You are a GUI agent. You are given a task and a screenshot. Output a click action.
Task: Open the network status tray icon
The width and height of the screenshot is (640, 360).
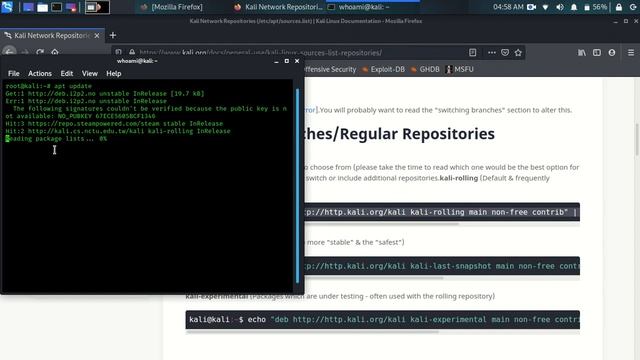[x=546, y=7]
